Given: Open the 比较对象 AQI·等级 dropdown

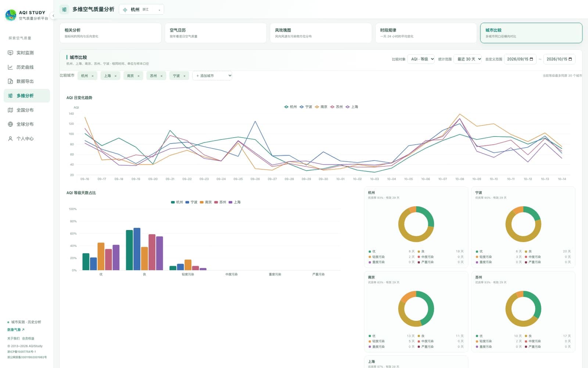Looking at the screenshot, I should pyautogui.click(x=421, y=59).
